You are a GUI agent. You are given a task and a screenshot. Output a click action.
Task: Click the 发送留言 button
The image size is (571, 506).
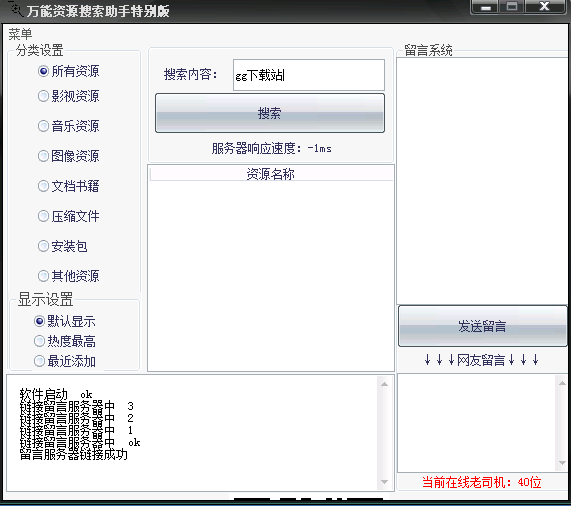[x=483, y=326]
